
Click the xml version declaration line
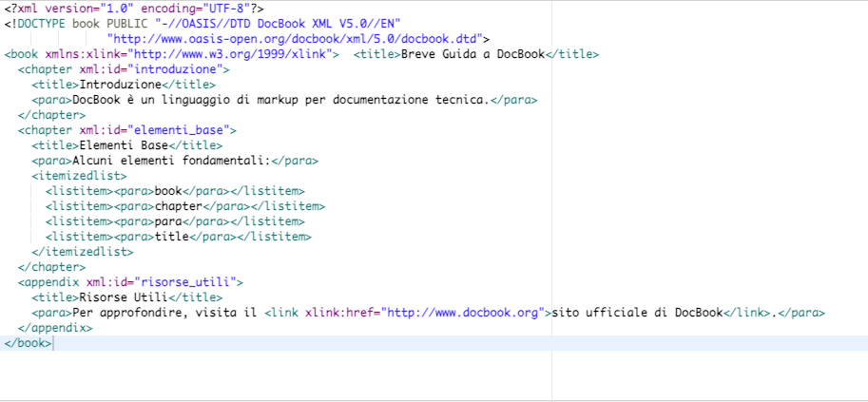click(x=134, y=9)
